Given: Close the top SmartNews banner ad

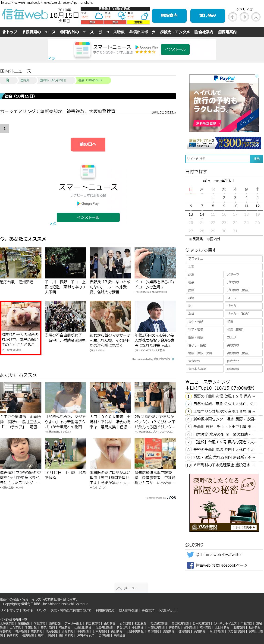Looking at the screenshot, I should [x=50, y=58].
